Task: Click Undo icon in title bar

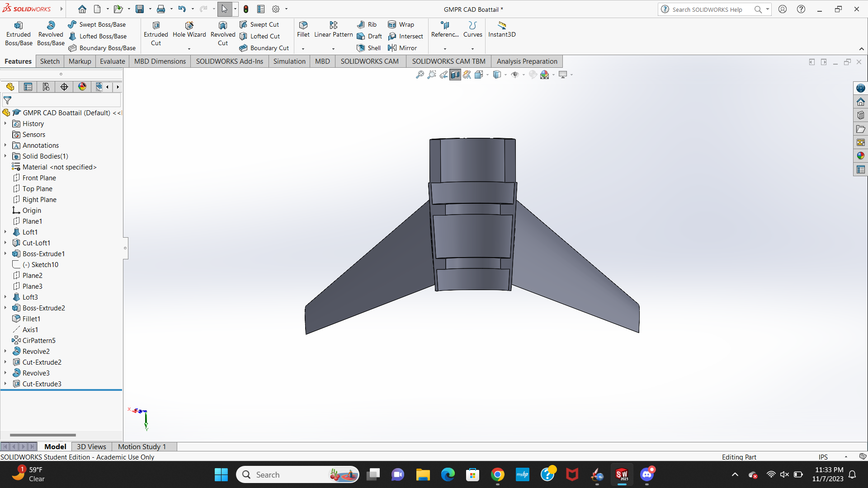Action: pos(182,9)
